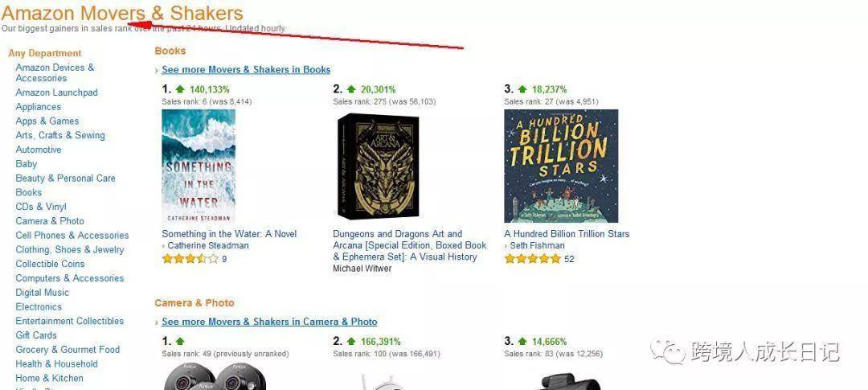Select Amazon Devices & Accessories department
This screenshot has height=390, width=868.
click(x=55, y=72)
